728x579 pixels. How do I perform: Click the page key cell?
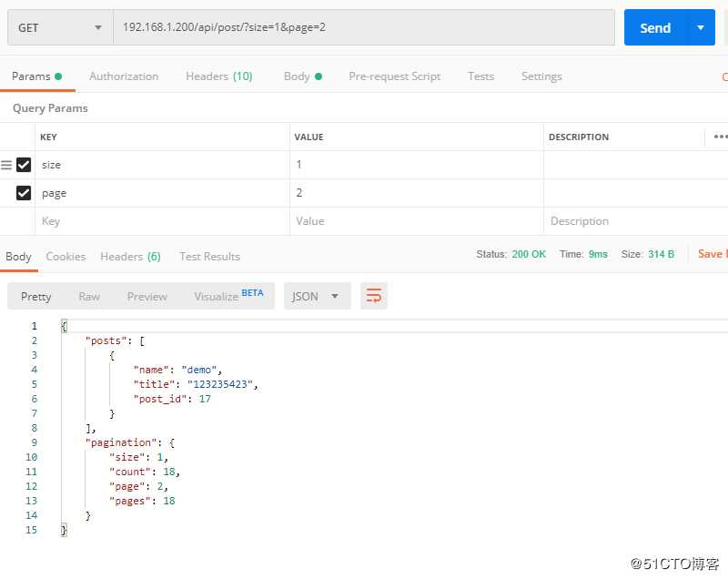162,193
